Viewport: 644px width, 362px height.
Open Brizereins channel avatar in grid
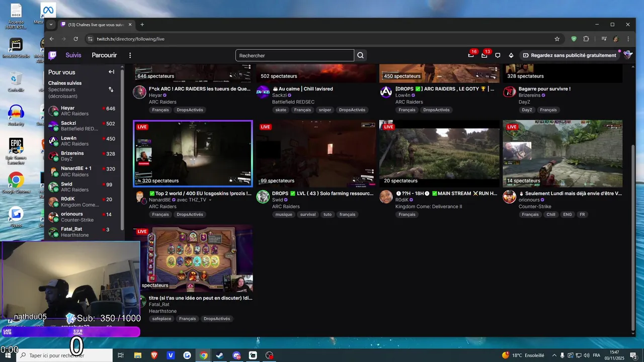pos(509,92)
